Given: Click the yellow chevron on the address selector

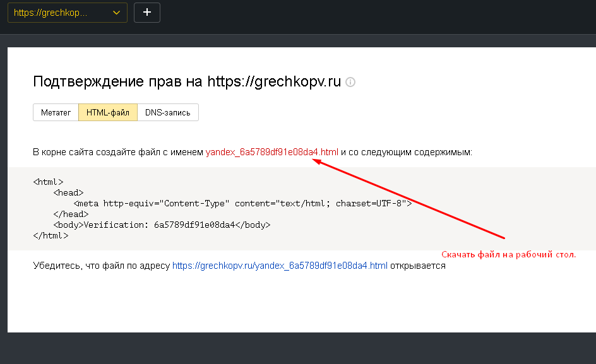Looking at the screenshot, I should coord(116,12).
